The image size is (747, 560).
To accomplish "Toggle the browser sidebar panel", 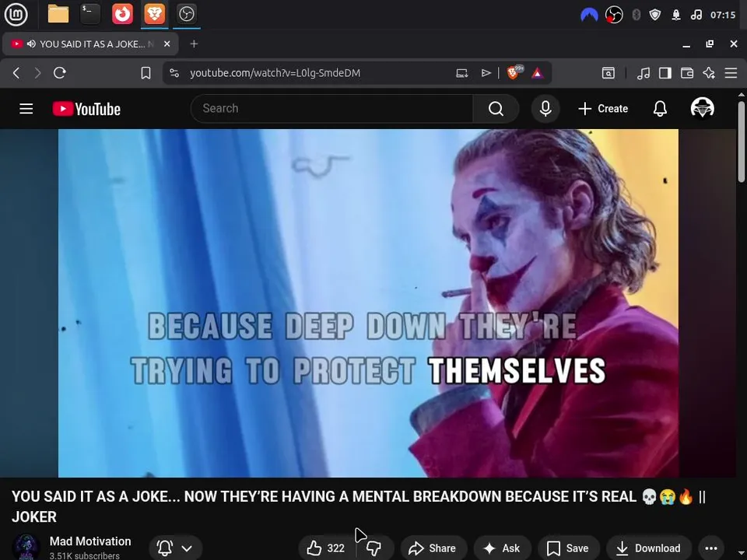I will [665, 73].
